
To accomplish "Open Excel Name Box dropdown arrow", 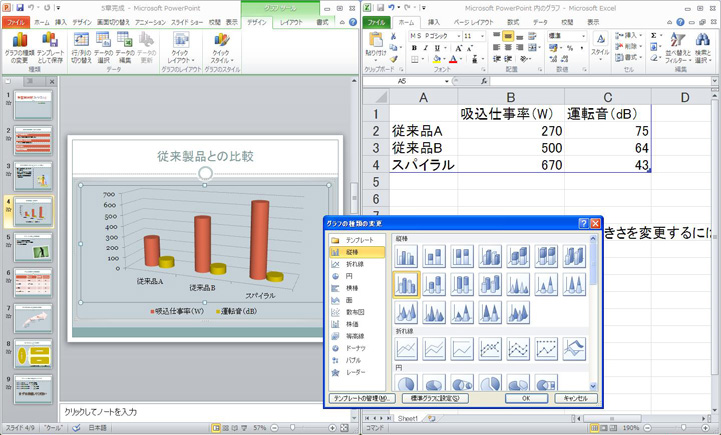I will [446, 81].
